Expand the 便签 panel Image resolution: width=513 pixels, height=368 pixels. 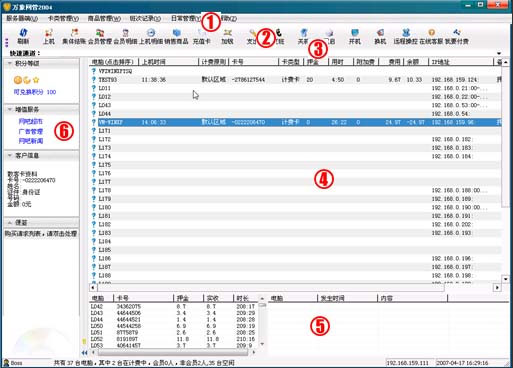[x=10, y=222]
